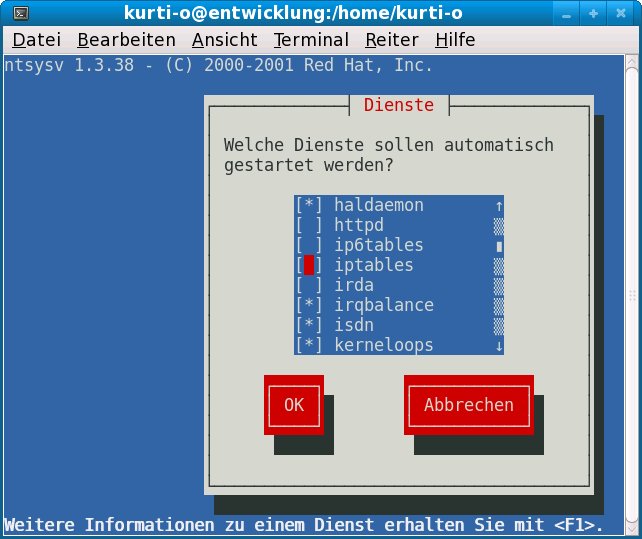Click the scroll up arrow in services list

(499, 205)
